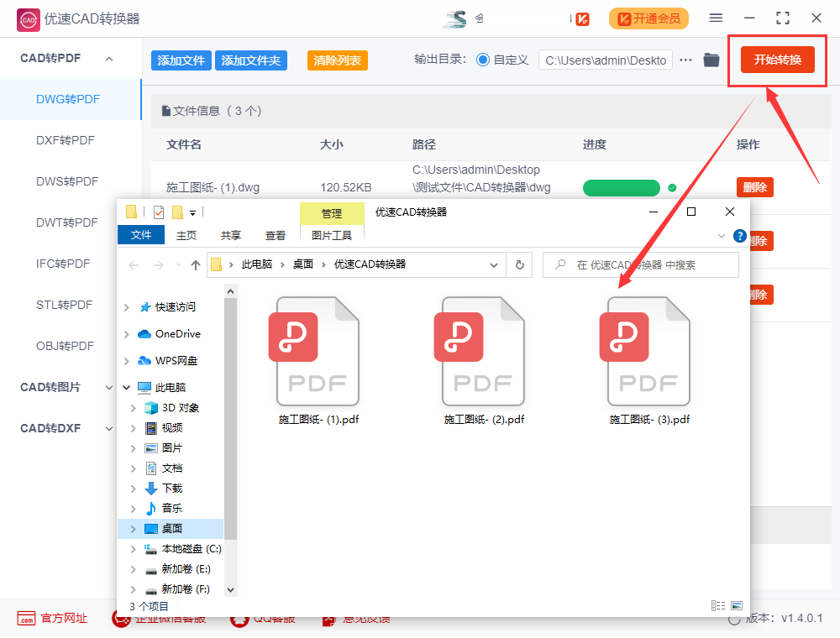The image size is (840, 638).
Task: Click the 管理 contextual tab in Explorer
Action: pos(332,213)
